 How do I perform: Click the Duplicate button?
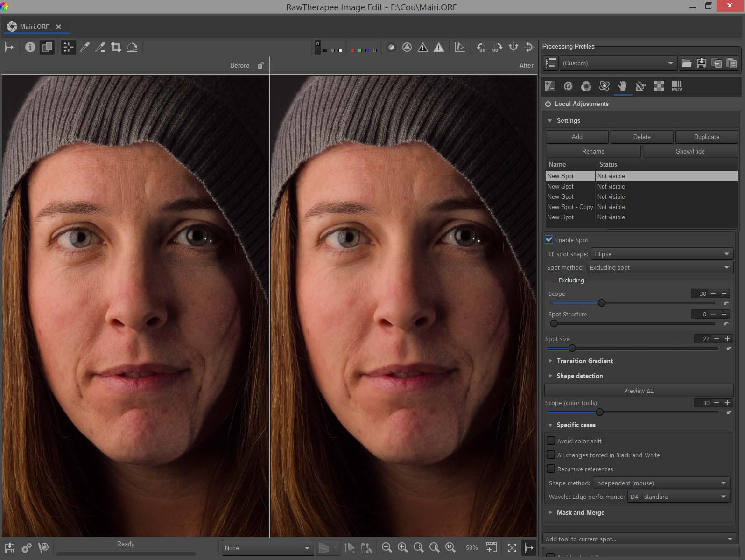pos(706,137)
